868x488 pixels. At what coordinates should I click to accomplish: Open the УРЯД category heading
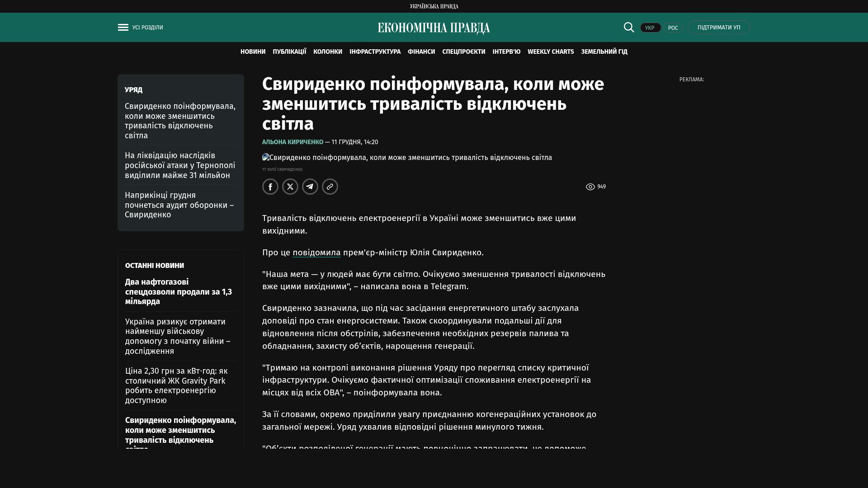[133, 90]
